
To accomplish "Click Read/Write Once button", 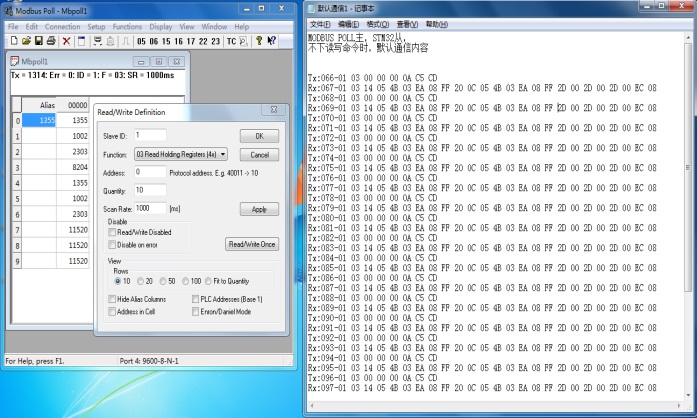I will click(x=252, y=244).
